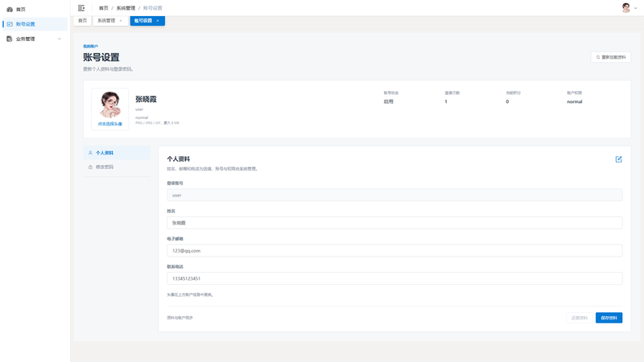Click 系统管理 in the breadcrumb
The height and width of the screenshot is (362, 644).
click(x=126, y=8)
